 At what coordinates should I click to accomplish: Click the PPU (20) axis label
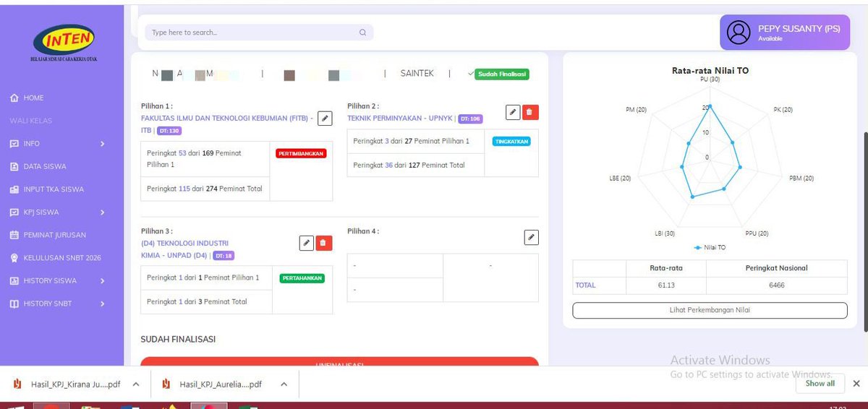pyautogui.click(x=757, y=233)
